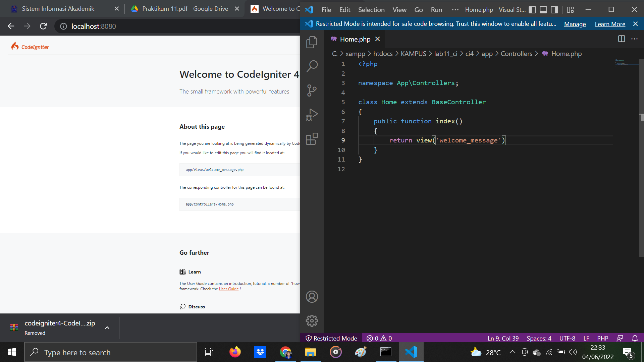Click the Windows search box
The image size is (644, 362).
click(x=111, y=352)
